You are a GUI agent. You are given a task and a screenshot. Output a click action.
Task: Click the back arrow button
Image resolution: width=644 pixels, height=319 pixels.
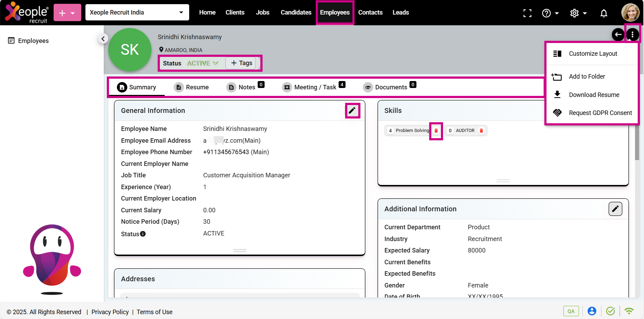pos(618,34)
